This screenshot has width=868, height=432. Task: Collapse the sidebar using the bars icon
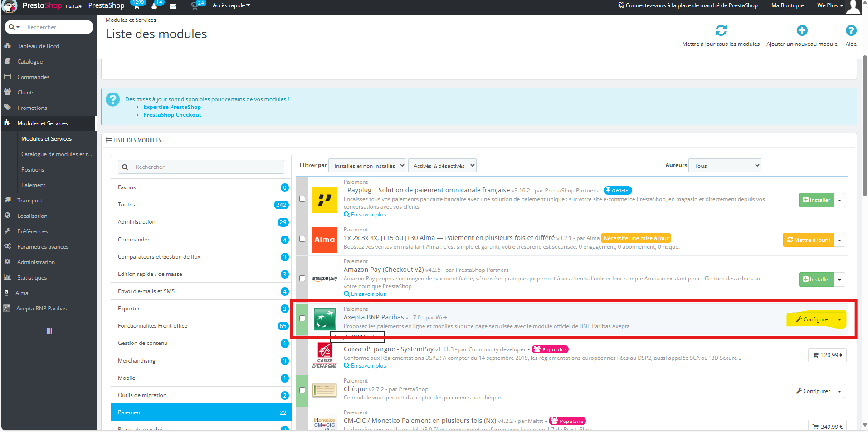tap(49, 331)
